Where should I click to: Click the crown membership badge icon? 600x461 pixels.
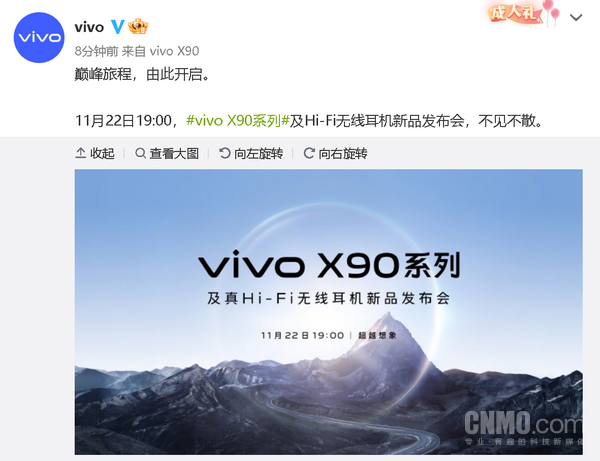pos(138,26)
